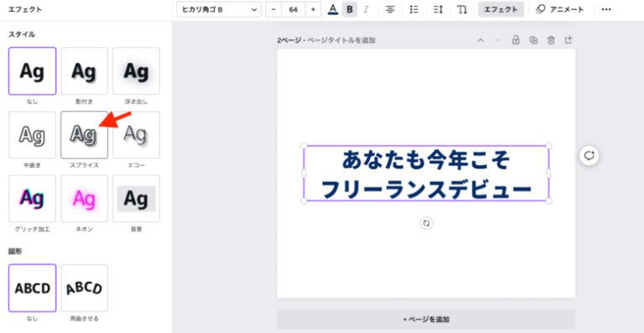Select the なし shape option ABCD

(x=32, y=288)
